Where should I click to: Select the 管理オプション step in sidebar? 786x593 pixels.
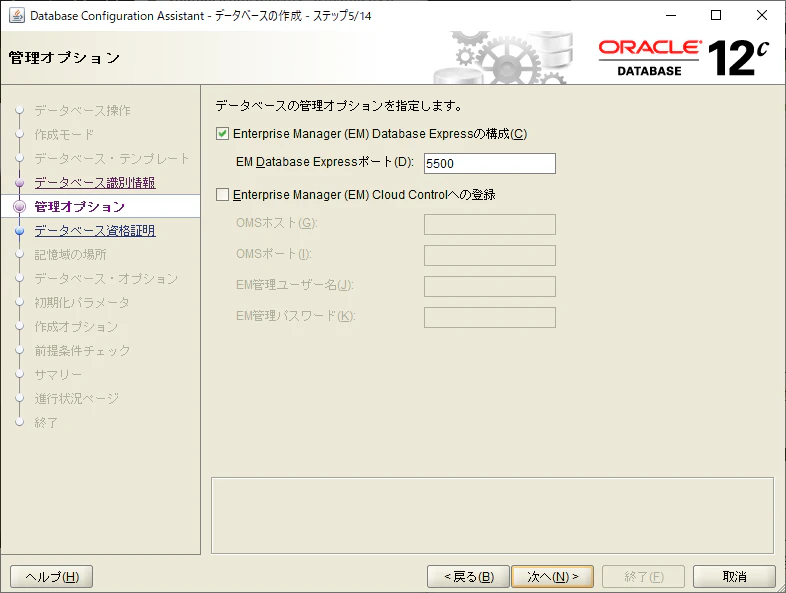click(x=80, y=207)
